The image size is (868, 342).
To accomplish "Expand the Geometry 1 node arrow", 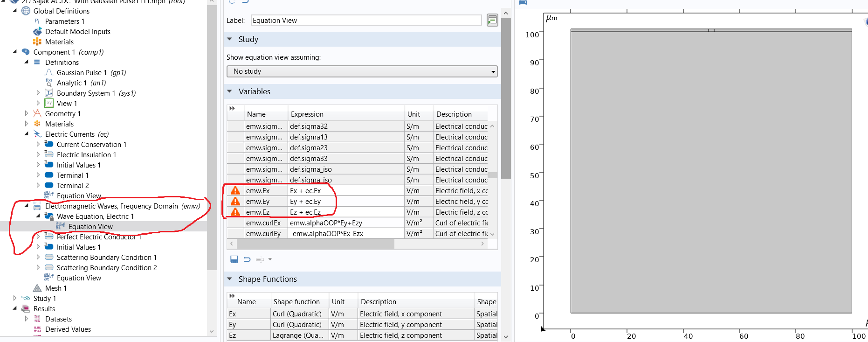I will pyautogui.click(x=27, y=114).
